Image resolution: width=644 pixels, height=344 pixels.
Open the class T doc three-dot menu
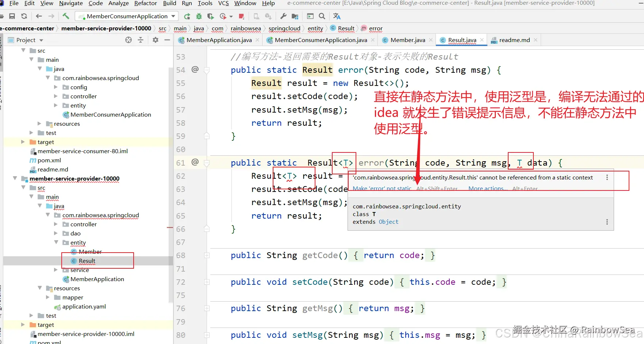(607, 222)
